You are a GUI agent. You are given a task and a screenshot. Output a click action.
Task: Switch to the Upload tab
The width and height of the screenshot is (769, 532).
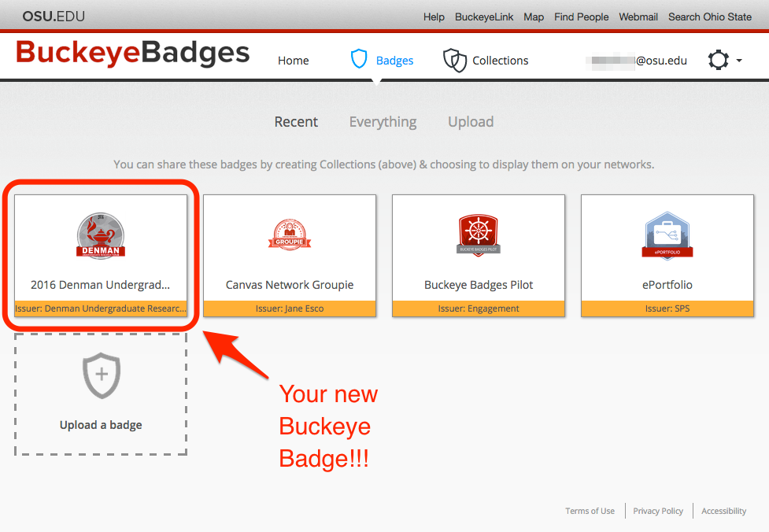click(471, 122)
